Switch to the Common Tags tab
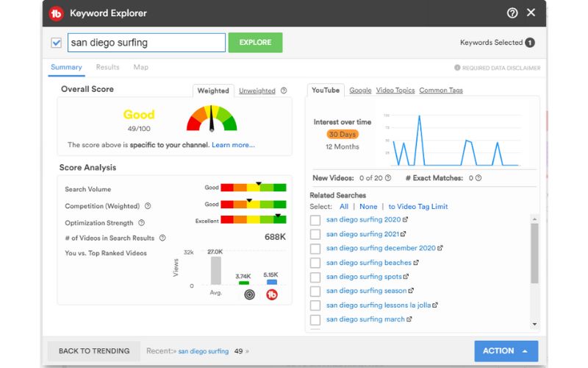This screenshot has width=588, height=368. pos(441,90)
